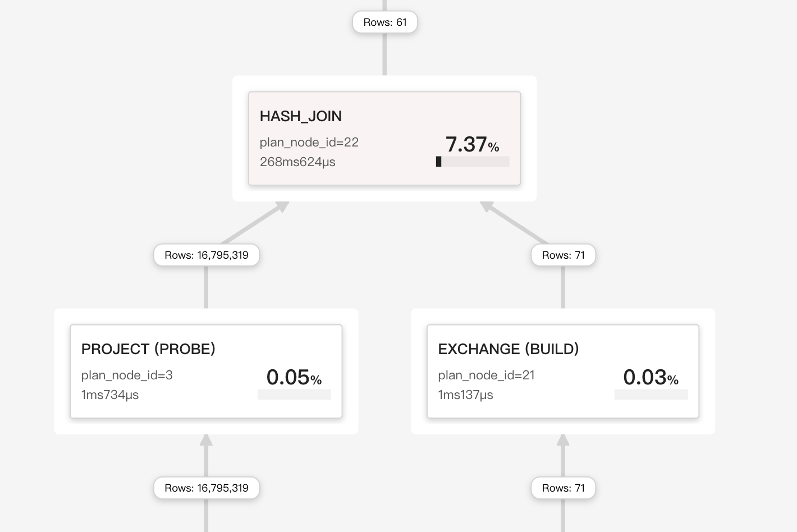Click Rows: 16,795,319 label feeding HASH_JOIN
The height and width of the screenshot is (532, 797).
point(207,255)
